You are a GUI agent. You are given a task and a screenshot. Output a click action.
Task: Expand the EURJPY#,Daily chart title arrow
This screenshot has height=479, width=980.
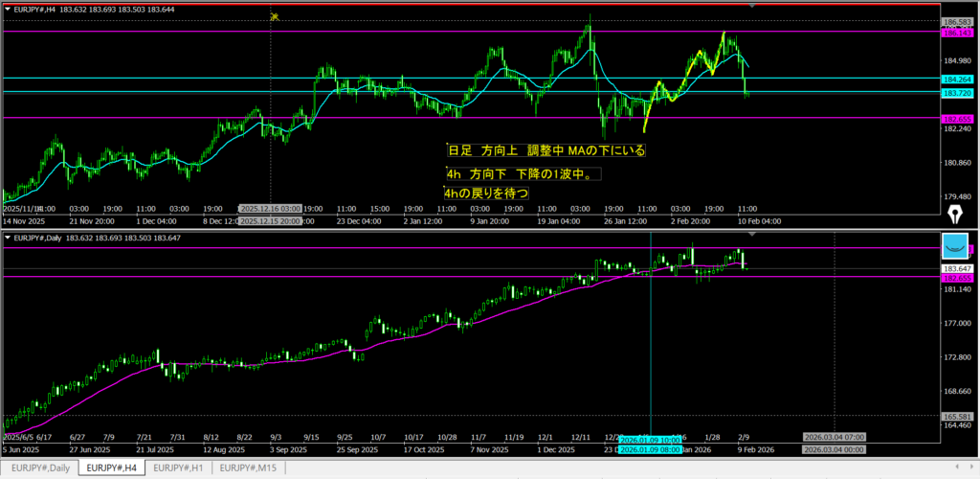pos(9,237)
